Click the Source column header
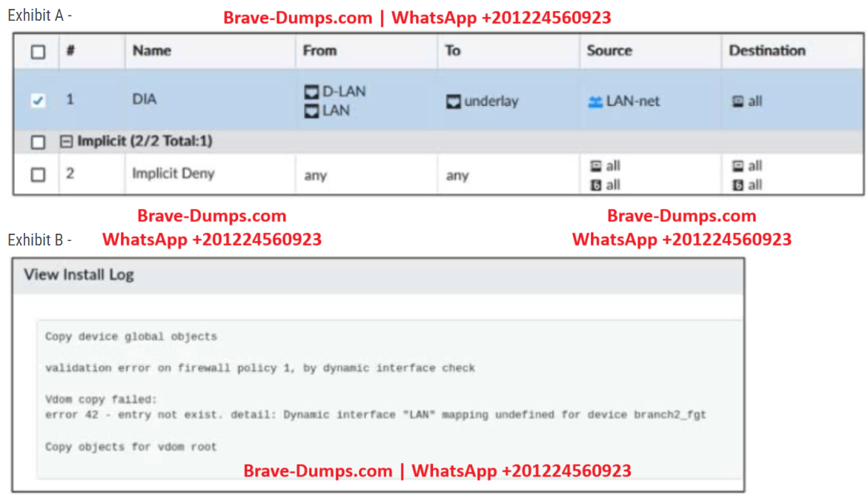 point(609,50)
